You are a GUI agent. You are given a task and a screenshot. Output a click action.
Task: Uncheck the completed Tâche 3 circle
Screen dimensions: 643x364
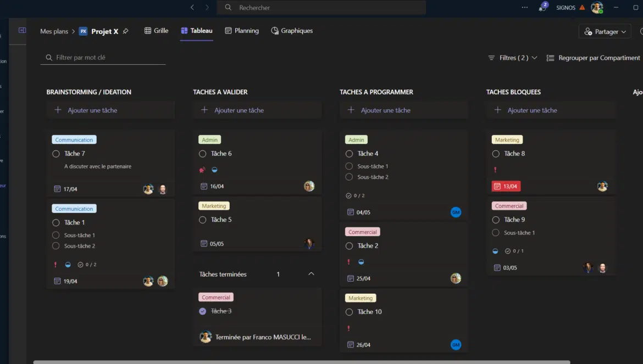point(203,311)
